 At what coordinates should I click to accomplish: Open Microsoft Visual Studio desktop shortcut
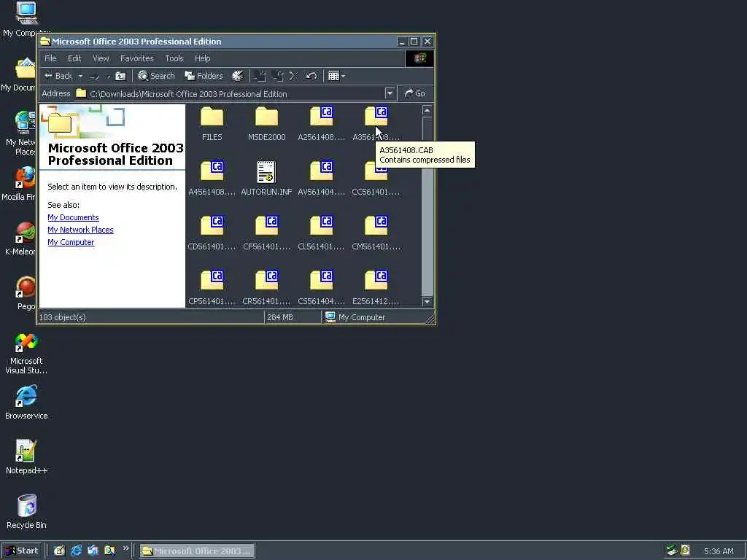click(x=26, y=354)
